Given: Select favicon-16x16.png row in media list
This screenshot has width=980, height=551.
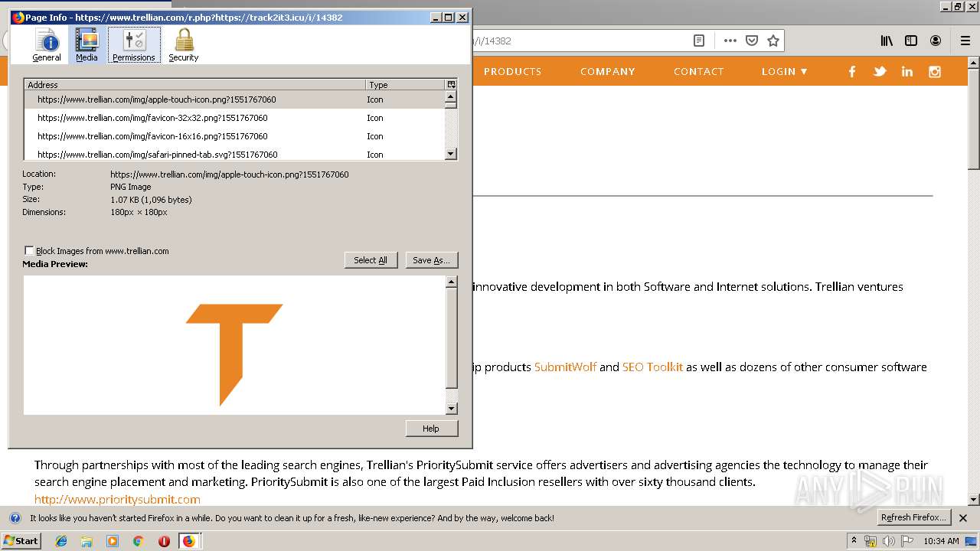Looking at the screenshot, I should pos(234,136).
